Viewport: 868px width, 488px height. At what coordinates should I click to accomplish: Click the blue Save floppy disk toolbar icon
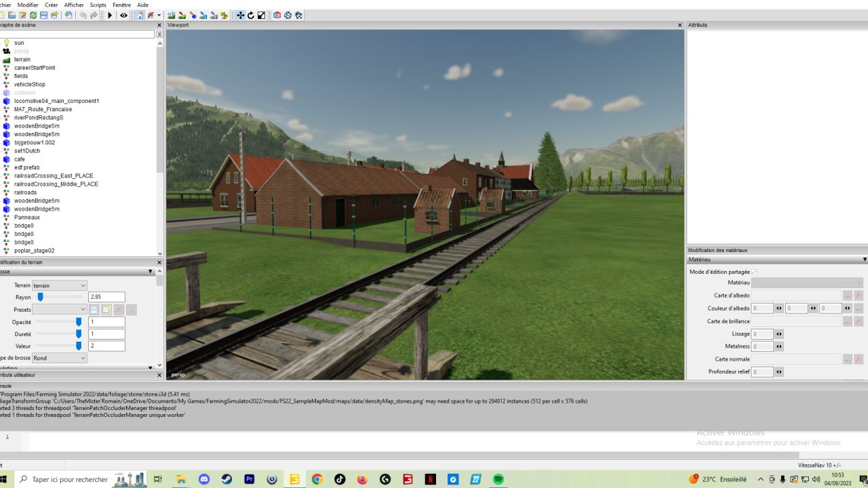click(x=43, y=15)
